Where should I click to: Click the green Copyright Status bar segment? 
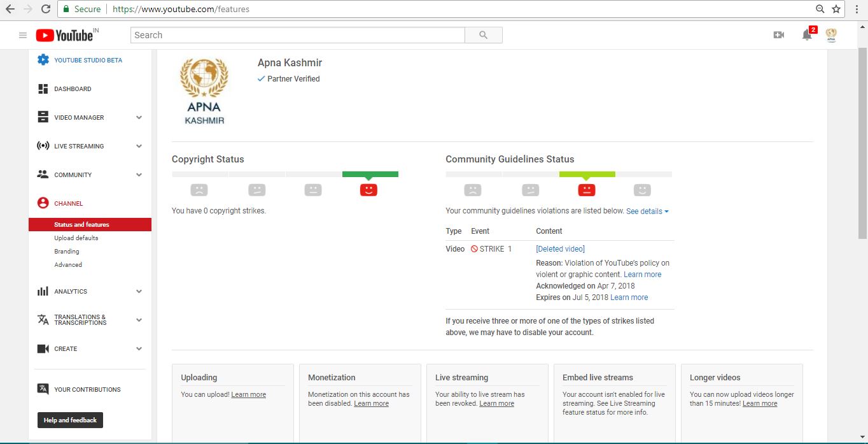(x=370, y=174)
